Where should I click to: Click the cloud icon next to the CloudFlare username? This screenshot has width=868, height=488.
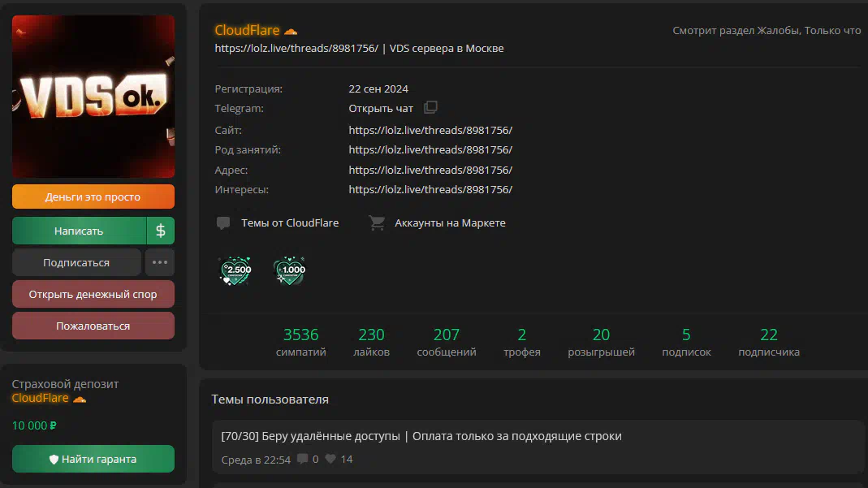tap(291, 31)
